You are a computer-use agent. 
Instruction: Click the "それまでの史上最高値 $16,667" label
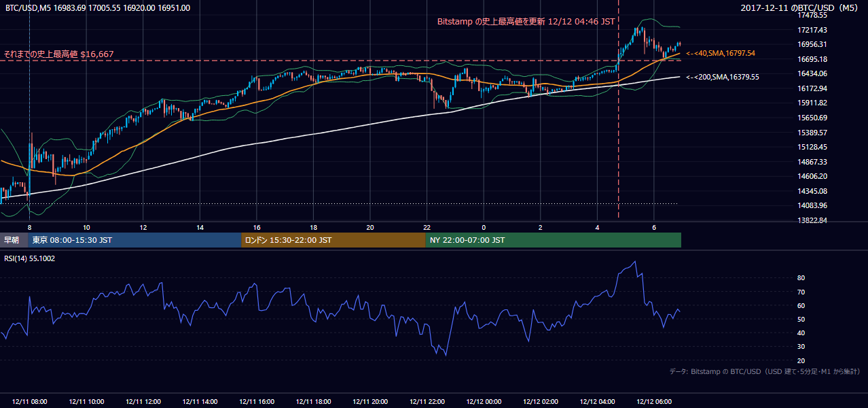[58, 54]
